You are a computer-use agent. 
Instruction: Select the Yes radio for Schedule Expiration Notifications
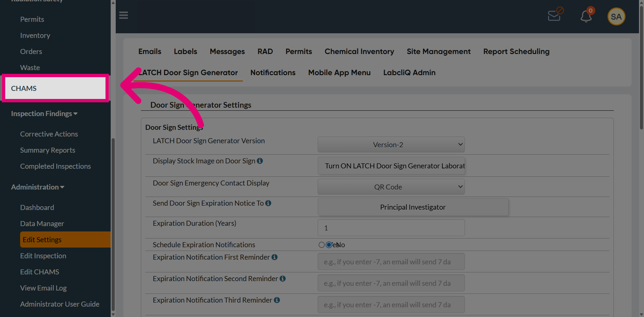click(x=322, y=245)
